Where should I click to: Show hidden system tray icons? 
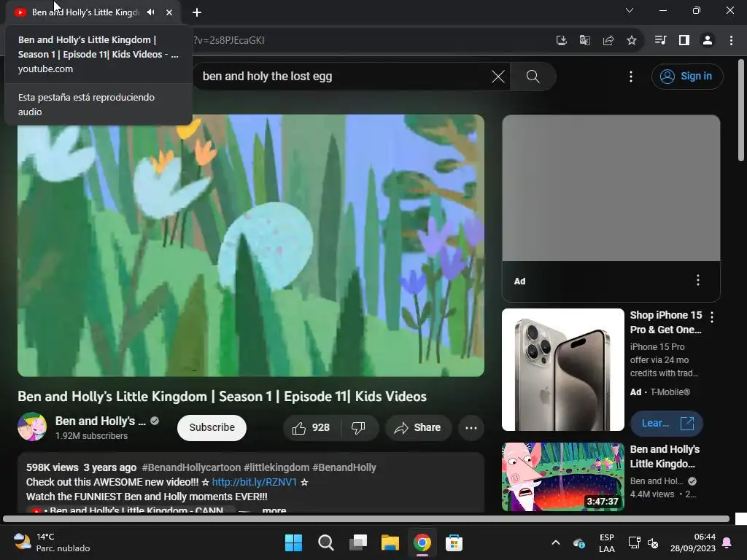click(555, 542)
